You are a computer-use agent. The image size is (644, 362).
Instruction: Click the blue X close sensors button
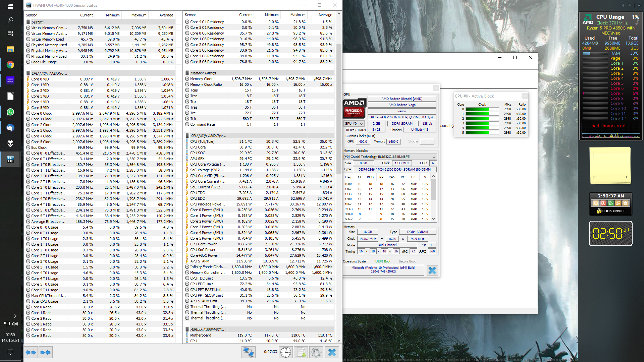[x=332, y=352]
